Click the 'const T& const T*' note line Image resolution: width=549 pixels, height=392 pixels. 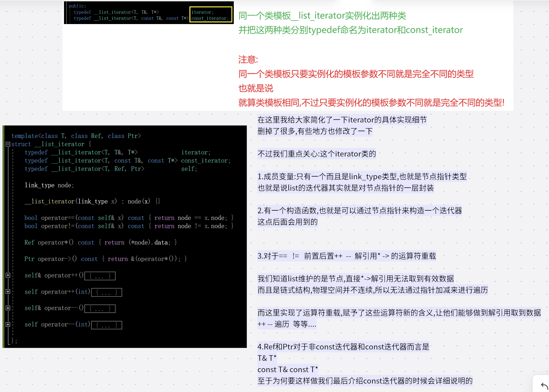point(288,370)
